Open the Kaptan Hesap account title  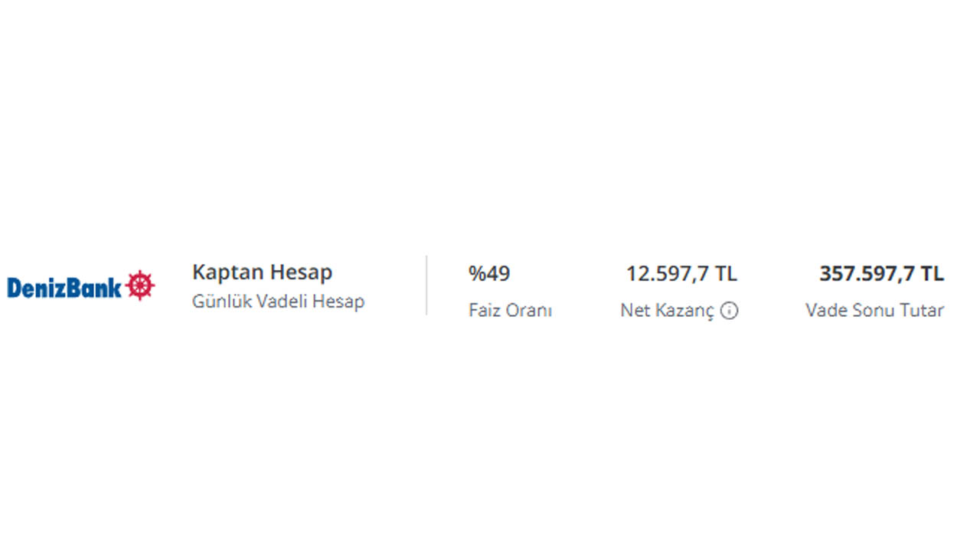[x=262, y=272]
